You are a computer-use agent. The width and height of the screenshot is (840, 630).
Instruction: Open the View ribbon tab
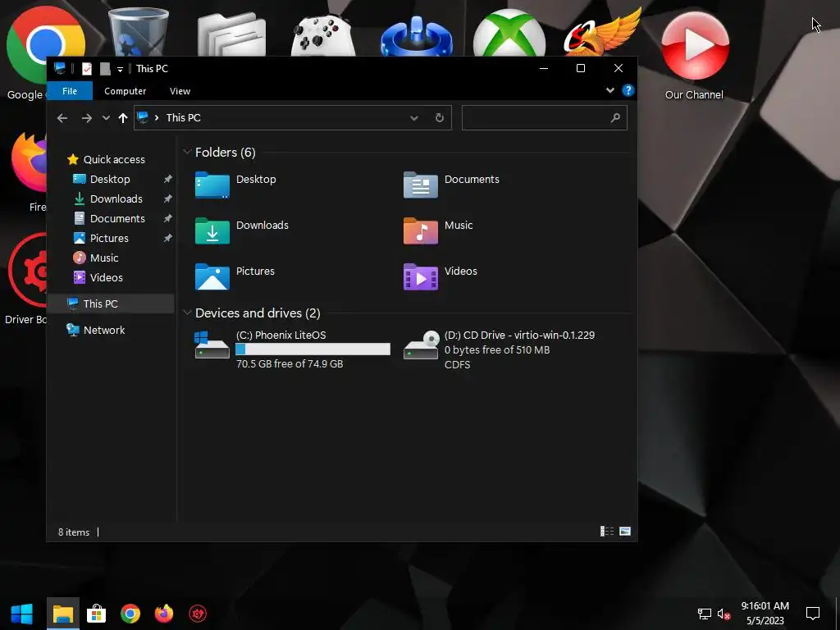[x=180, y=91]
